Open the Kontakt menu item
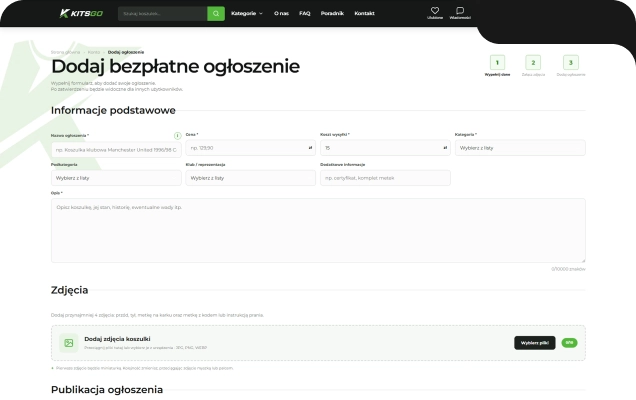This screenshot has height=400, width=636. pyautogui.click(x=364, y=13)
